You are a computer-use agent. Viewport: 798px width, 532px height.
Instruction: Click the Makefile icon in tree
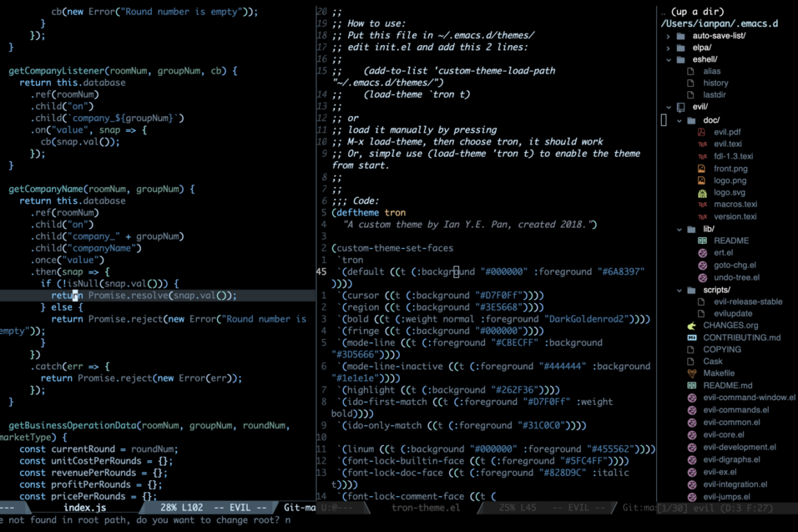point(692,374)
